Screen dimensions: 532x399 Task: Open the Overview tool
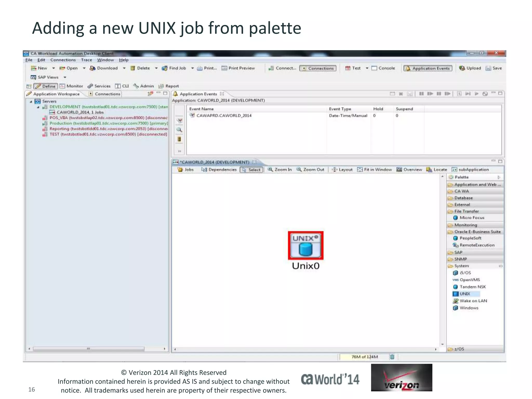click(409, 169)
